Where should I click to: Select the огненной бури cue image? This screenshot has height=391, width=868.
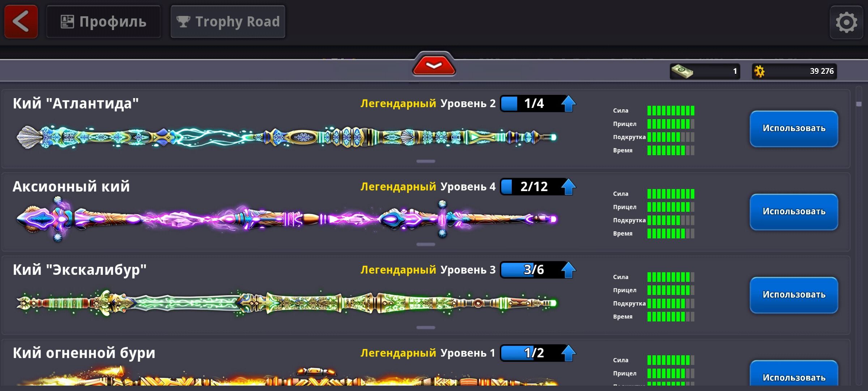coord(286,377)
